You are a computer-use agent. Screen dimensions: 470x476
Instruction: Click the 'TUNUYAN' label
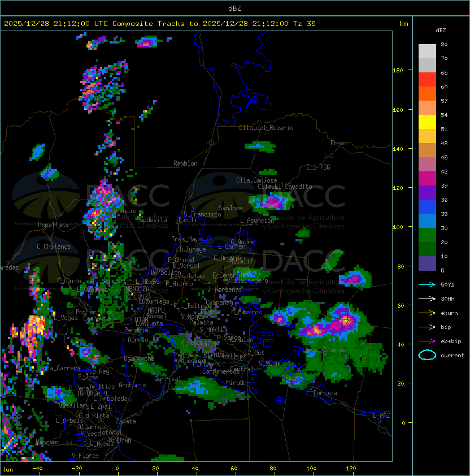pyautogui.click(x=120, y=440)
